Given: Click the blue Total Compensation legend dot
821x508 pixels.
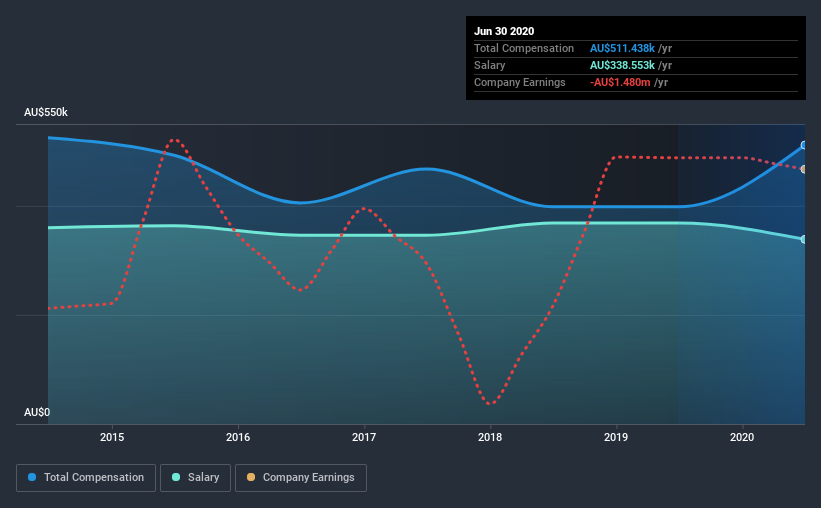Looking at the screenshot, I should coord(32,477).
